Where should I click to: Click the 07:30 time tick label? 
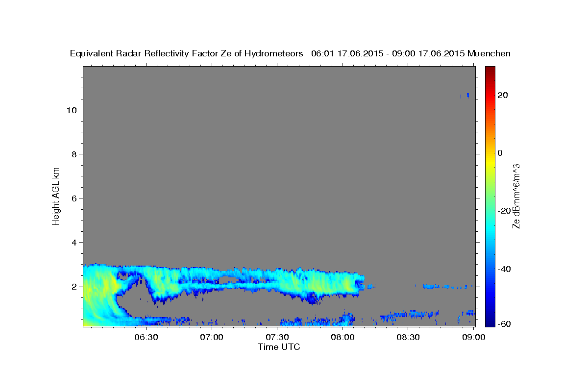[x=277, y=337]
